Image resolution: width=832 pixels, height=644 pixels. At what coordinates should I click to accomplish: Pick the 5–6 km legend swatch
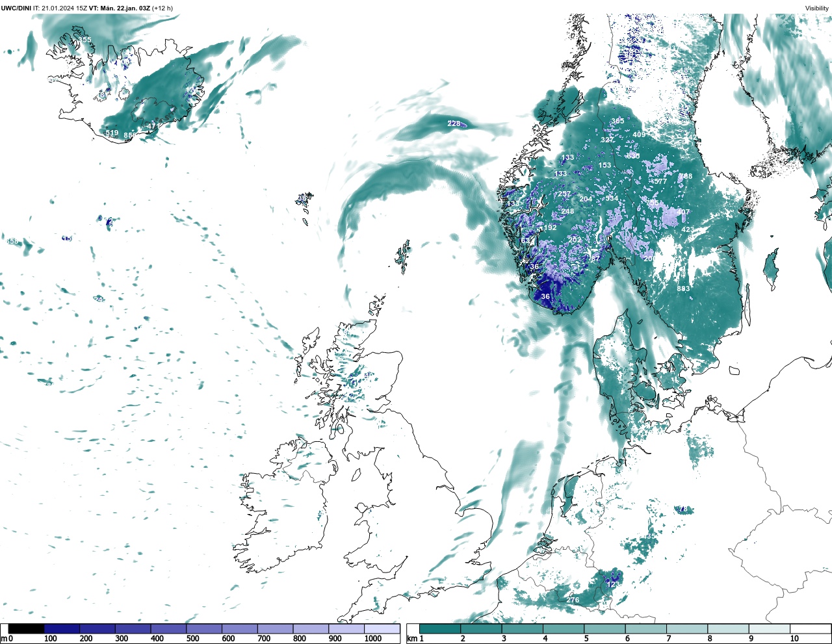tap(604, 629)
